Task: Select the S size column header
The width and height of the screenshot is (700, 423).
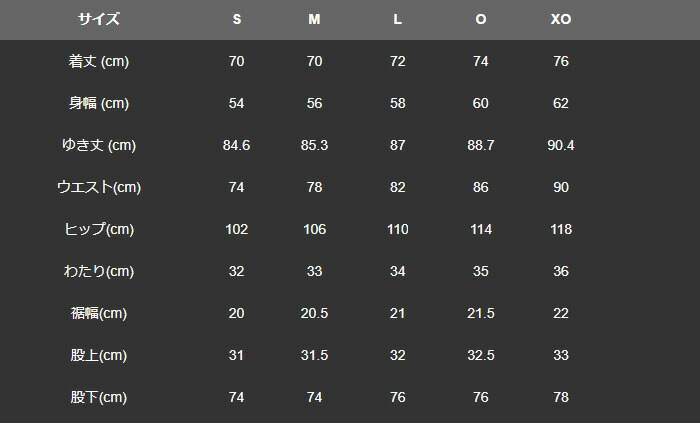Action: coord(237,19)
